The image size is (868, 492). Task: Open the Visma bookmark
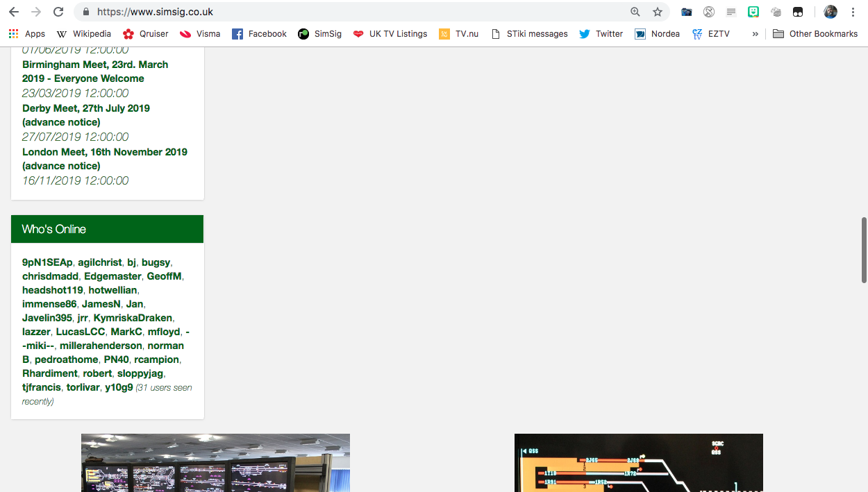(x=199, y=33)
